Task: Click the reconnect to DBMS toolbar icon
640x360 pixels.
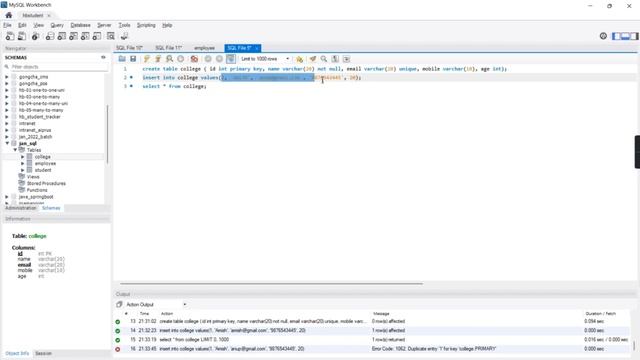Action: click(x=124, y=36)
